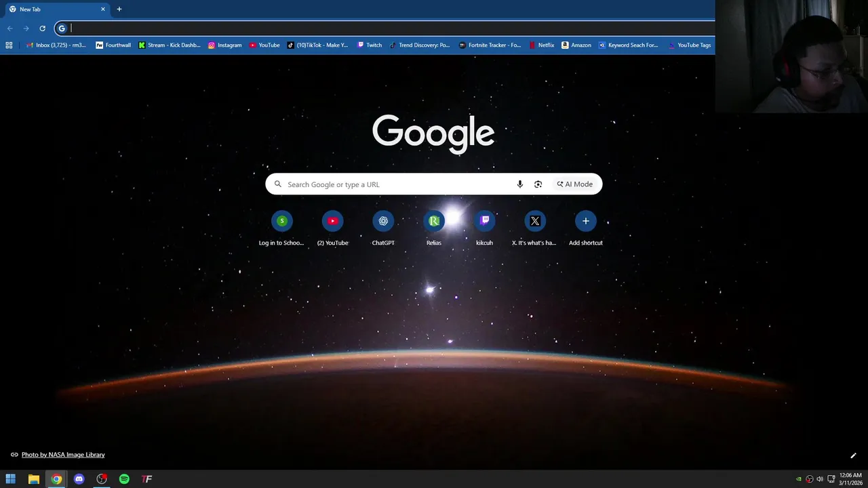The height and width of the screenshot is (488, 868).
Task: Open the Stream - Kick Dashboard bookmark
Action: click(x=170, y=45)
